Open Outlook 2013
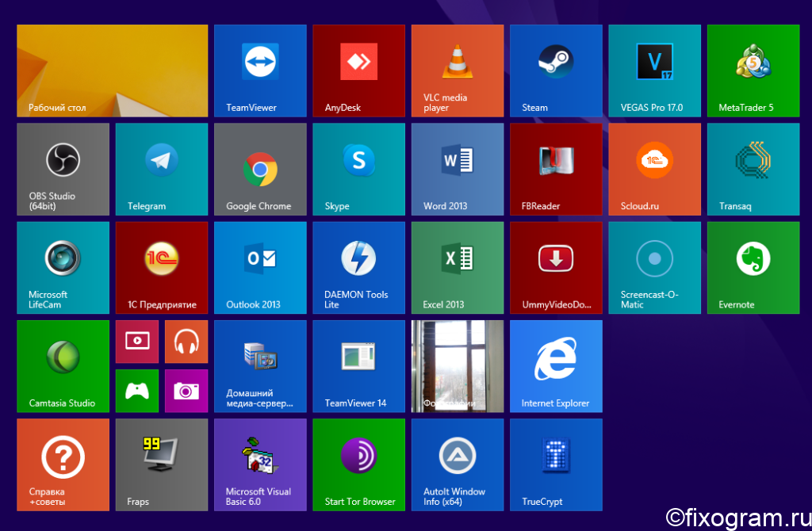This screenshot has width=812, height=531. coord(260,268)
